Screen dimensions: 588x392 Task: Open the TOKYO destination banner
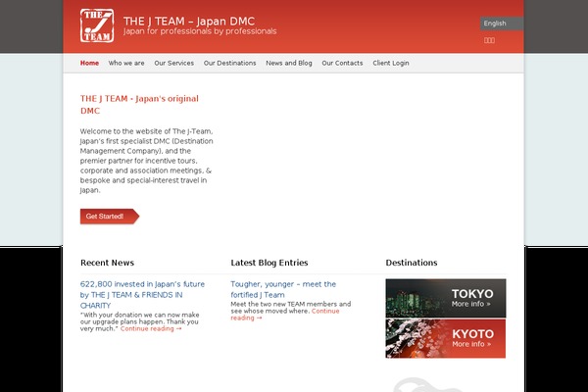446,298
